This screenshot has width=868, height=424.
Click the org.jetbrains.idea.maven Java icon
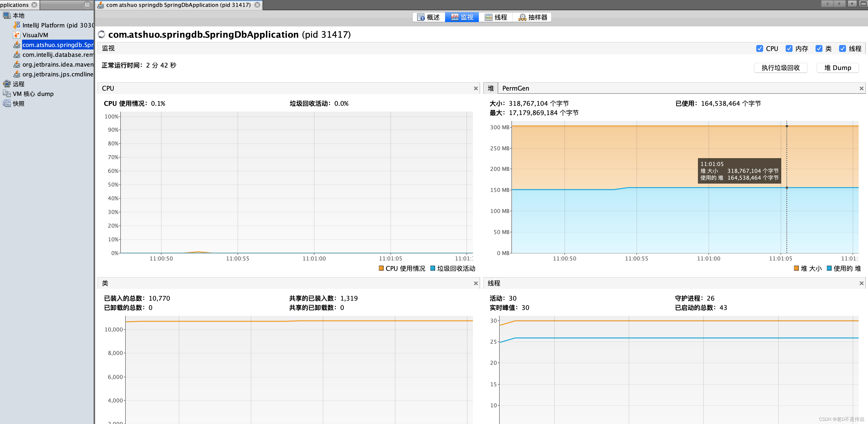pos(16,64)
